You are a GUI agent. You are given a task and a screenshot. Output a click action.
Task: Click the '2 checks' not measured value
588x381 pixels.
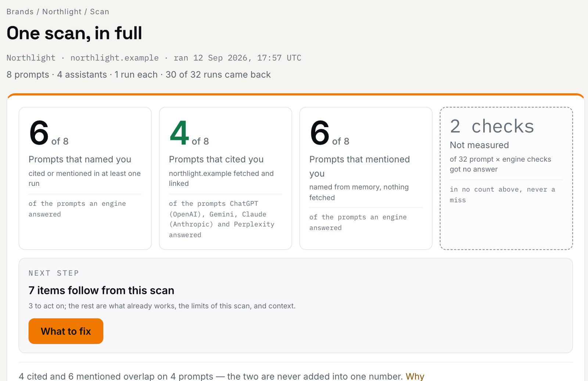492,126
